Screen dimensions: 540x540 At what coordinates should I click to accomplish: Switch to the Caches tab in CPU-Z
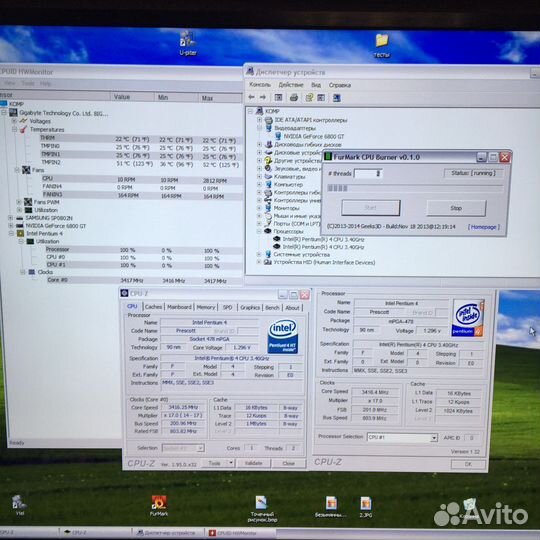153,307
